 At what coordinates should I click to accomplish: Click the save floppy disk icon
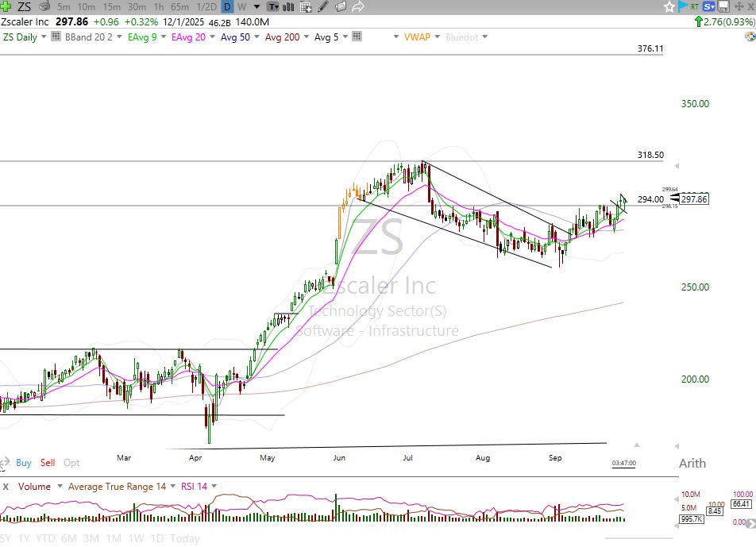(x=723, y=6)
